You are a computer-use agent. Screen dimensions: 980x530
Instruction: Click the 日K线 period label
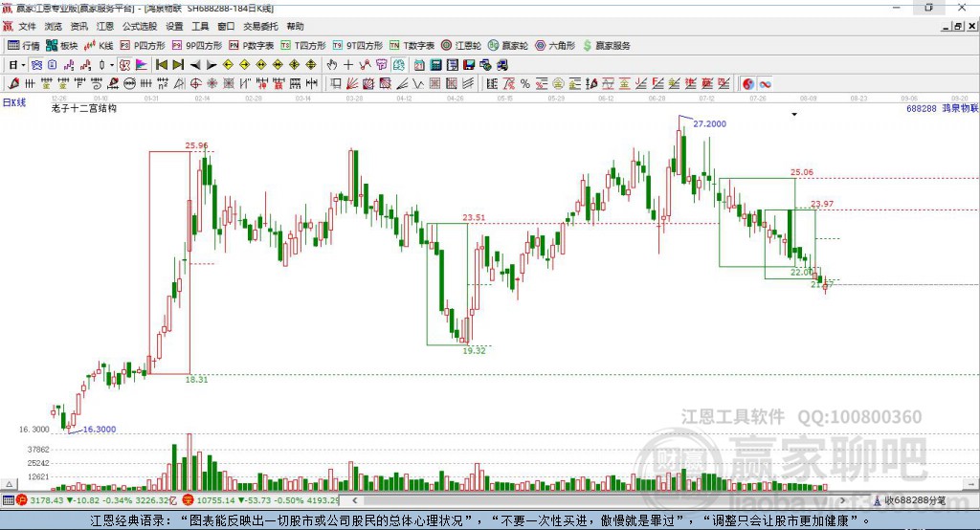(14, 103)
